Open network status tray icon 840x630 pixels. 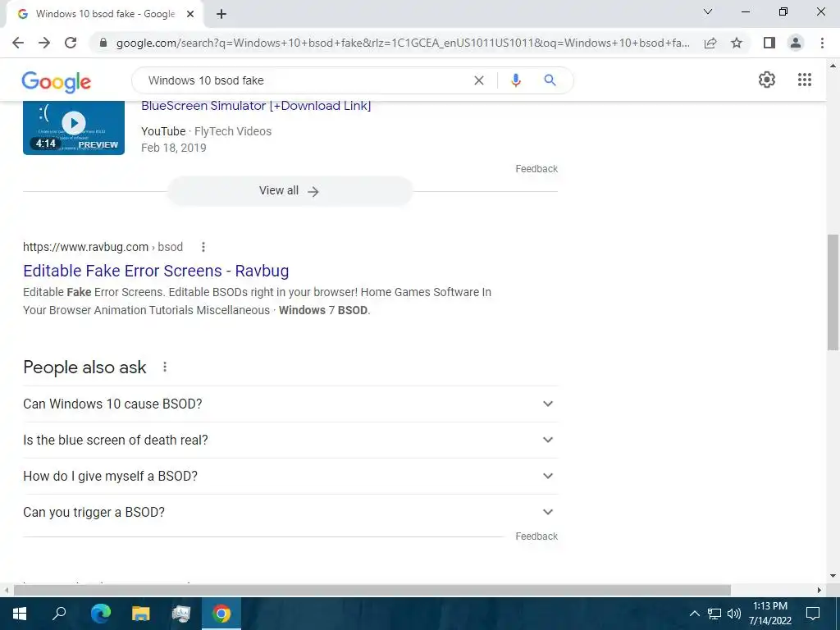click(714, 614)
